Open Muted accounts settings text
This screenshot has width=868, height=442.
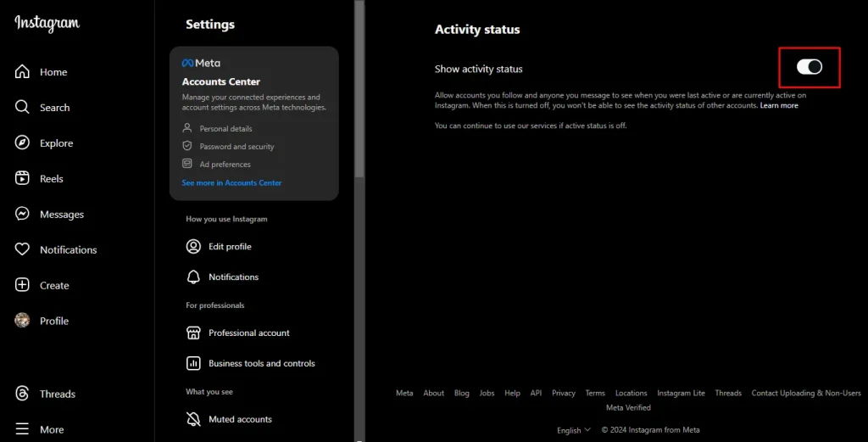tap(240, 419)
